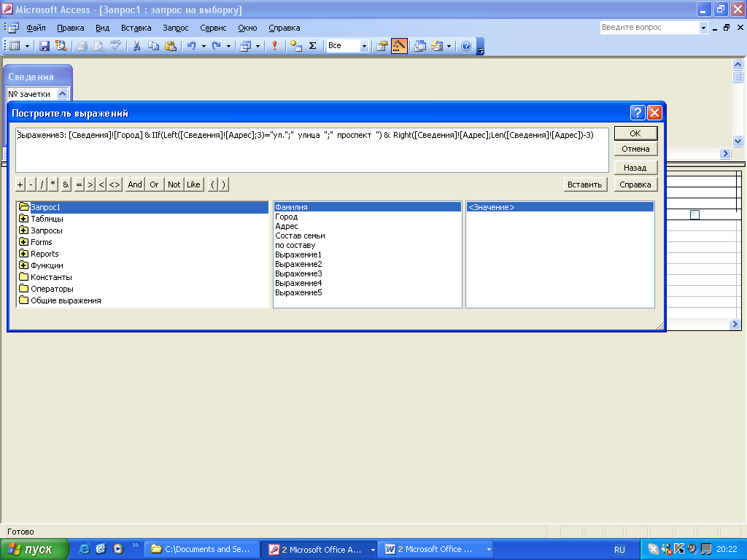Open the Top Values 'Все' combo box
Viewport: 747px width, 560px height.
364,46
